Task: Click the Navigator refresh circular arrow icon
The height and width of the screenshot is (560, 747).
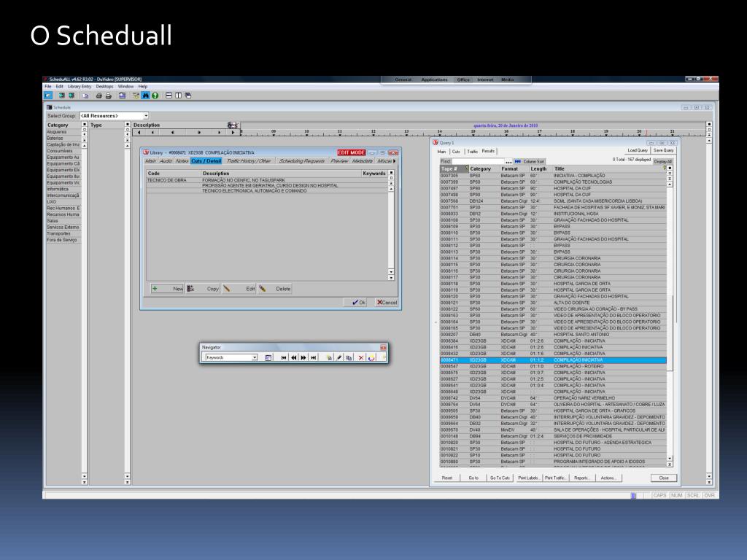Action: (371, 357)
